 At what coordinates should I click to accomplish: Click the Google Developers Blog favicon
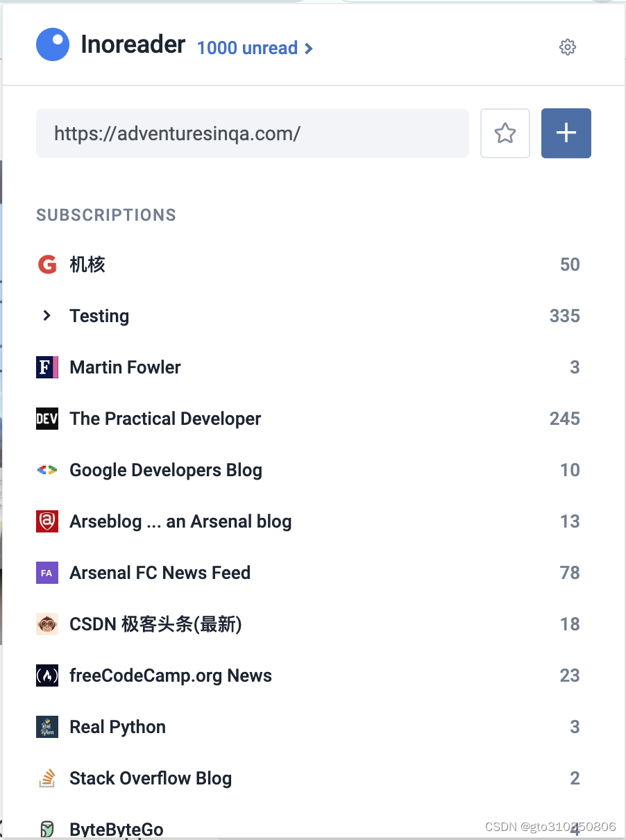click(47, 470)
